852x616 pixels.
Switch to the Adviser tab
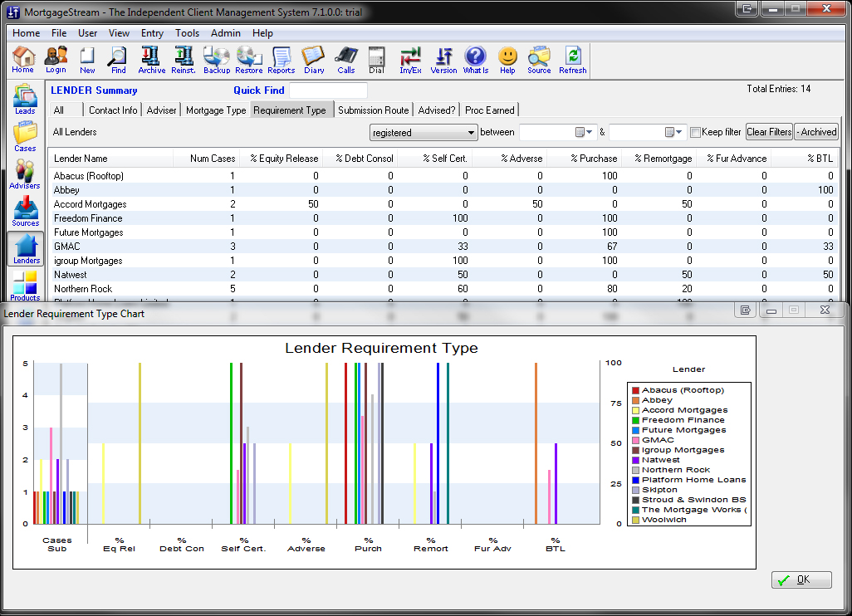[161, 110]
